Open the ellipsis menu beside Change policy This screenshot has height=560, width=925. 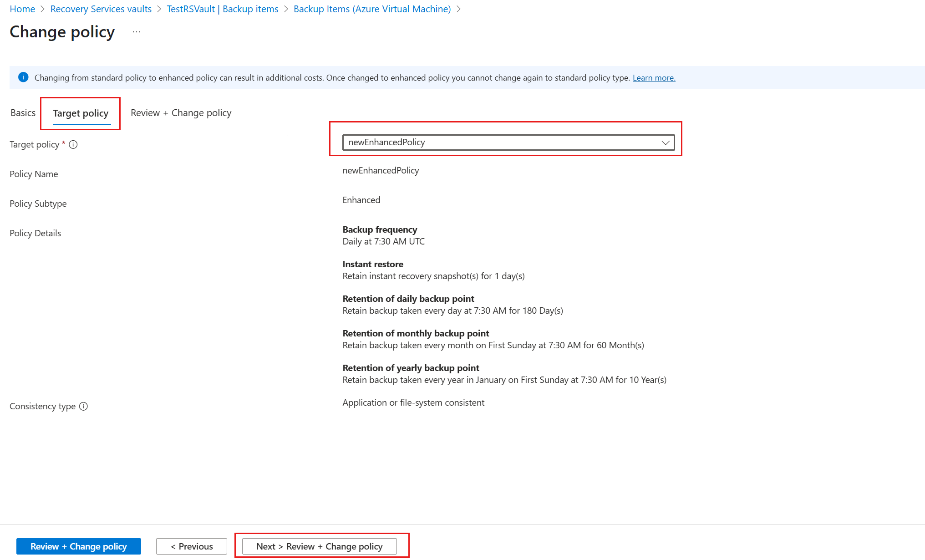[137, 32]
